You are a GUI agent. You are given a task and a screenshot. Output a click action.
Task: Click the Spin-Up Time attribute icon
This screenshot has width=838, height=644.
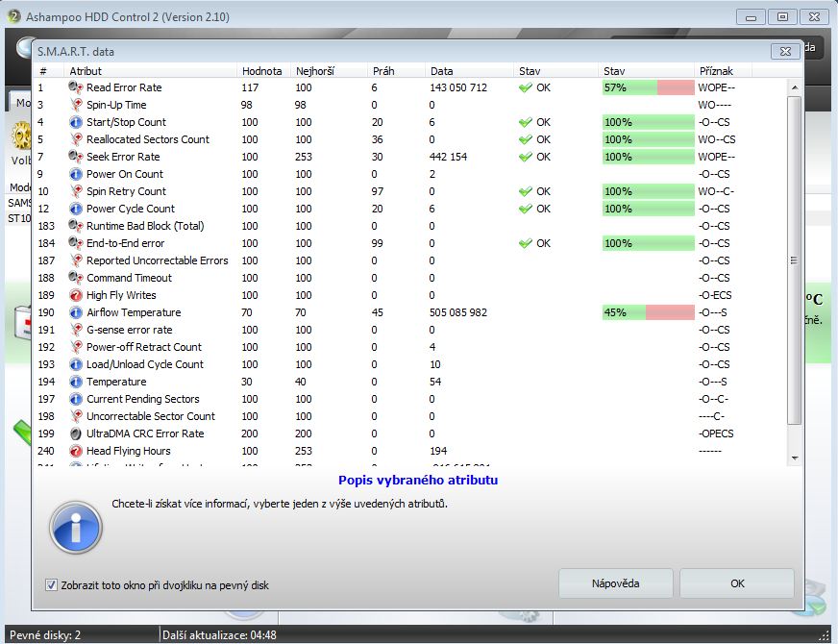pos(76,105)
